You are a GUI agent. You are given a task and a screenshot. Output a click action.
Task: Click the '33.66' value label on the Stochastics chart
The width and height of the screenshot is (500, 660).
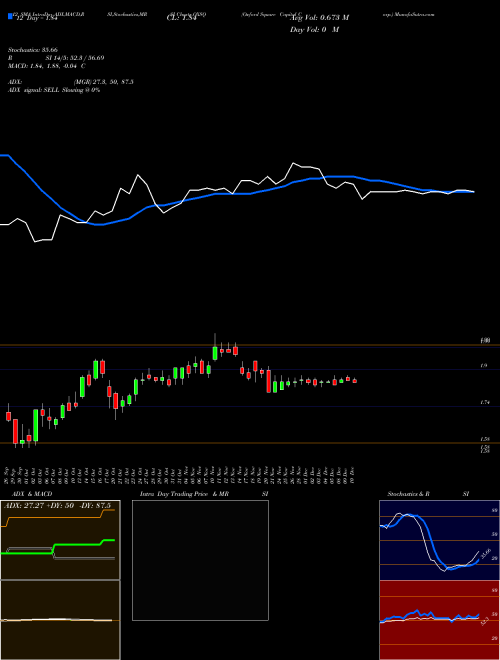(x=486, y=553)
